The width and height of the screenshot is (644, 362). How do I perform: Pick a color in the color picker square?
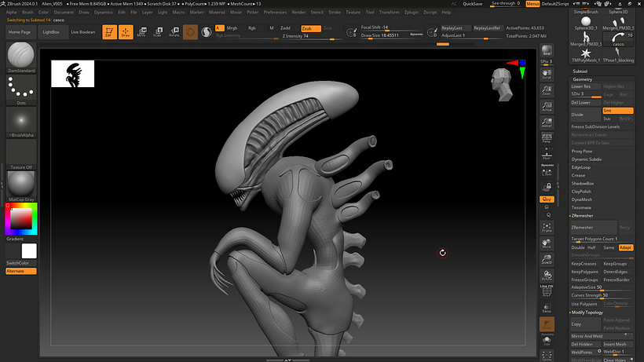click(x=21, y=219)
